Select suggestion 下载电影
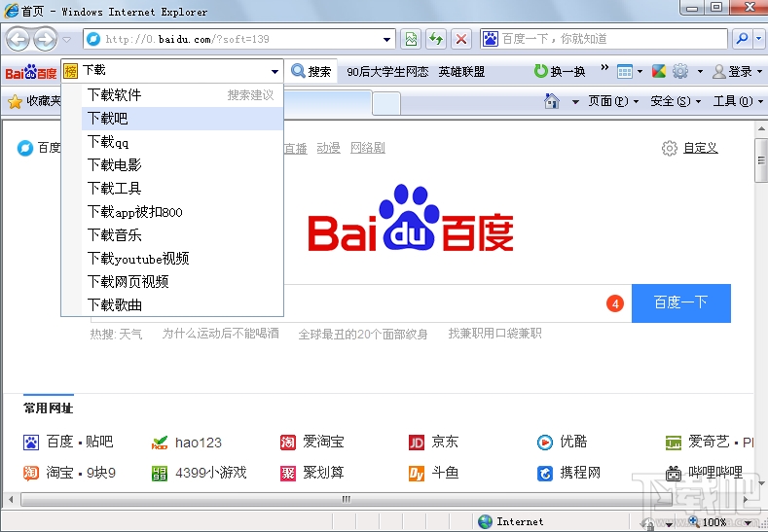This screenshot has width=768, height=532. 182,165
